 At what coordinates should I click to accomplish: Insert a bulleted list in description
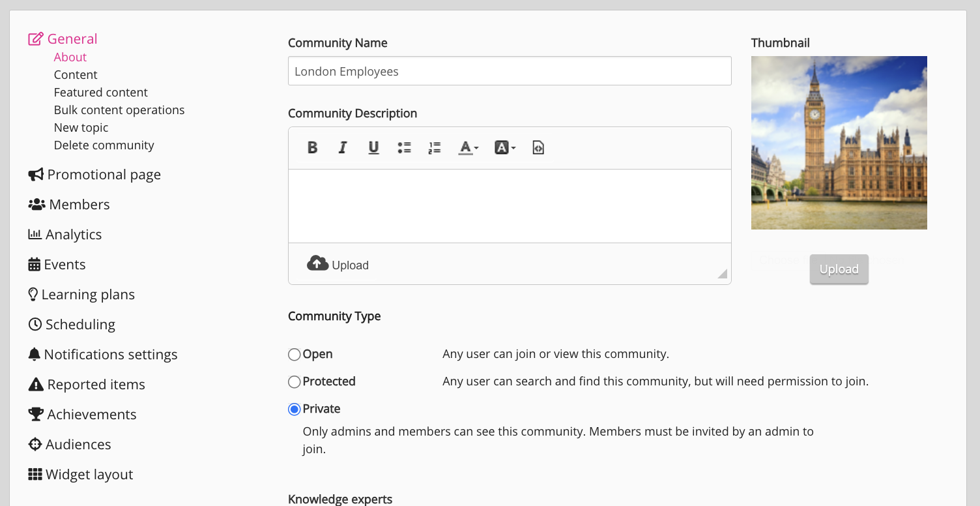404,148
